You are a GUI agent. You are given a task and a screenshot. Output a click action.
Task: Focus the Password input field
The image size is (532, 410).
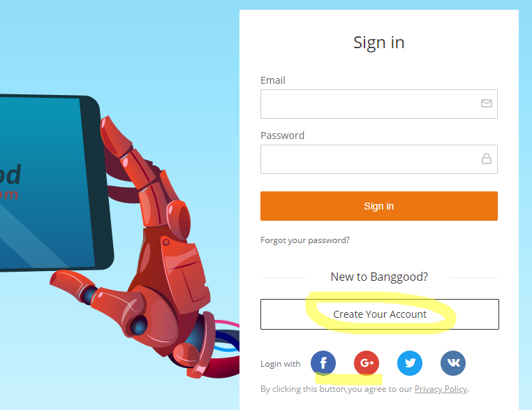[379, 159]
